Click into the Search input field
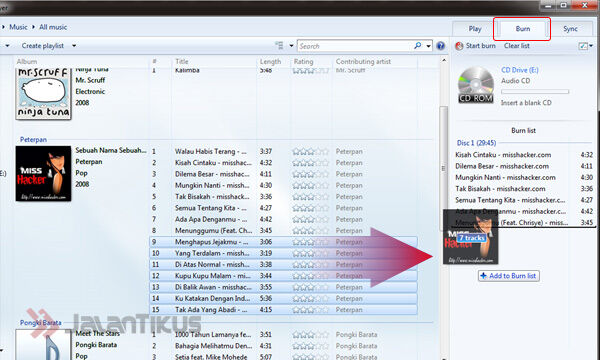 point(355,46)
